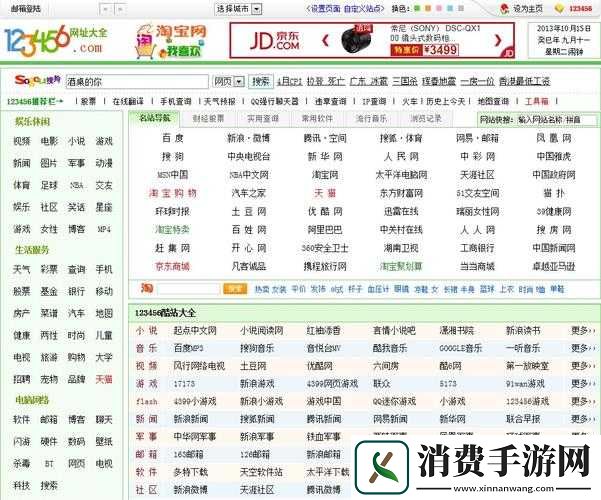This screenshot has height=500, width=601.
Task: Open the 自定义站点 link
Action: [x=362, y=8]
